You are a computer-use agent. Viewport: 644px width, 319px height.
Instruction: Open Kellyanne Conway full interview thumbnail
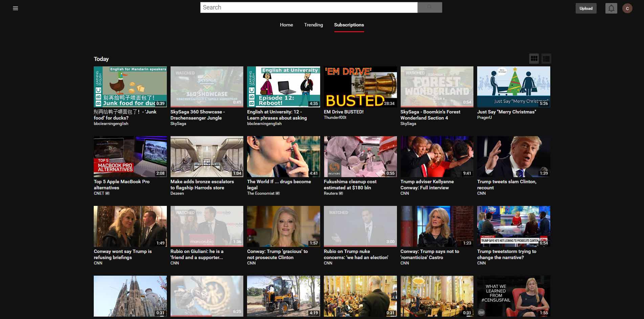pyautogui.click(x=437, y=156)
